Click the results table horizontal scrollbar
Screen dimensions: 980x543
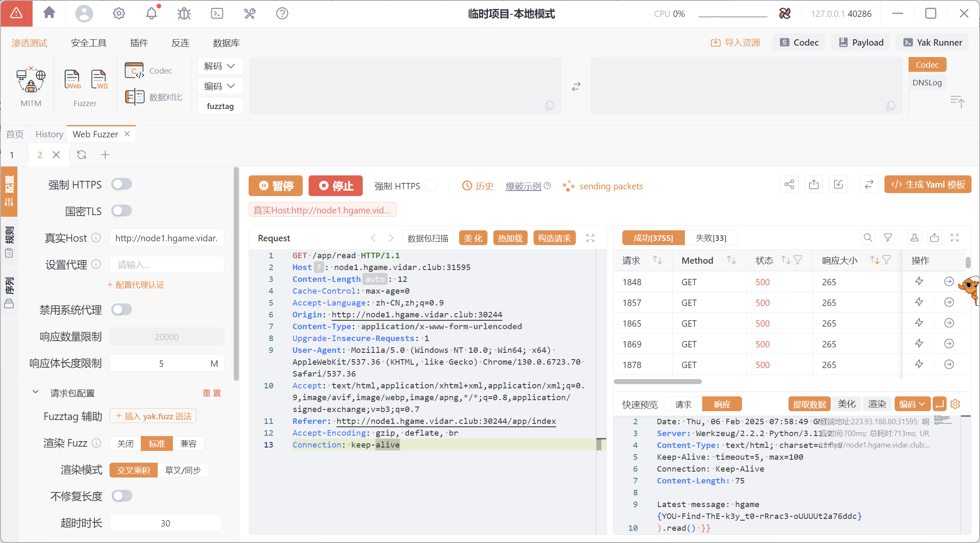(x=658, y=382)
